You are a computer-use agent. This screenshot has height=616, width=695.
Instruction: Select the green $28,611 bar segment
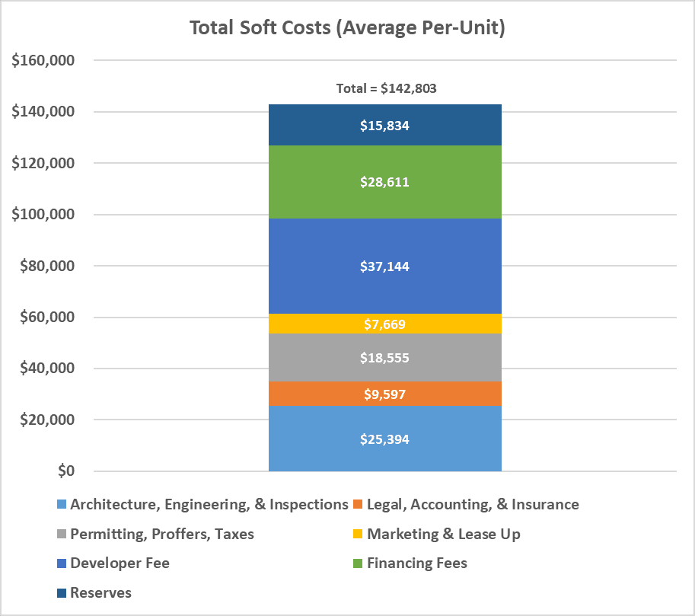coord(384,182)
